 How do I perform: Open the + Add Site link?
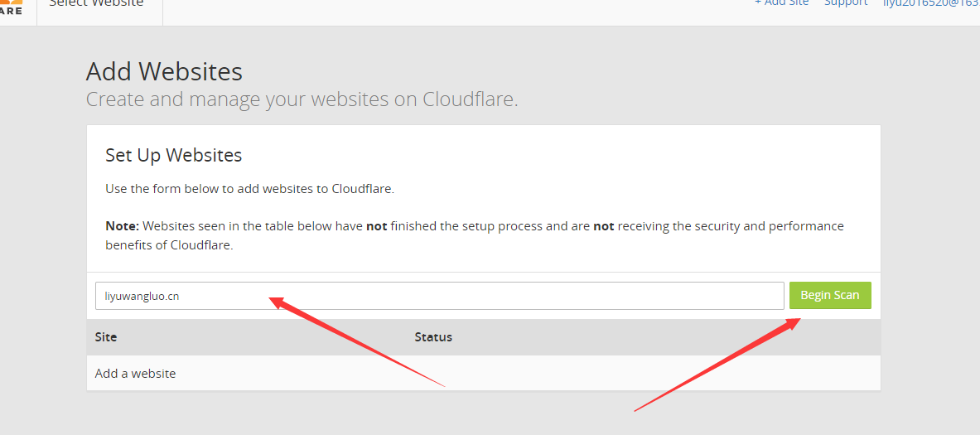click(781, 3)
